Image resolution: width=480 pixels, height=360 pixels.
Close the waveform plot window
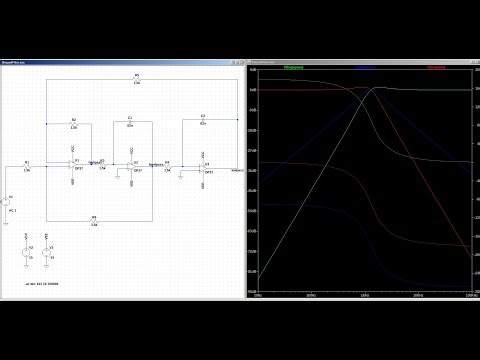(479, 62)
